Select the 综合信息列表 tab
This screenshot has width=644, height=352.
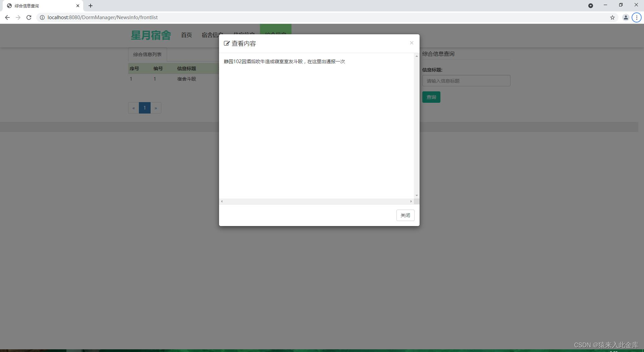(x=147, y=54)
